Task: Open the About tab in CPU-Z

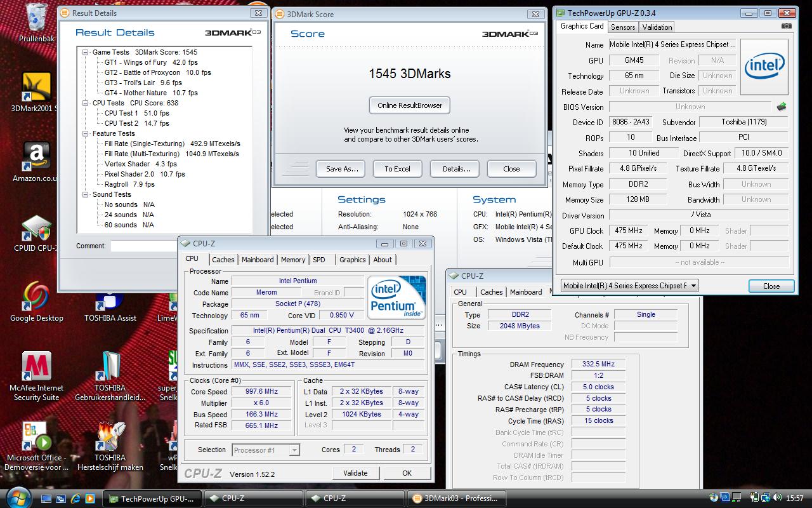Action: [383, 260]
